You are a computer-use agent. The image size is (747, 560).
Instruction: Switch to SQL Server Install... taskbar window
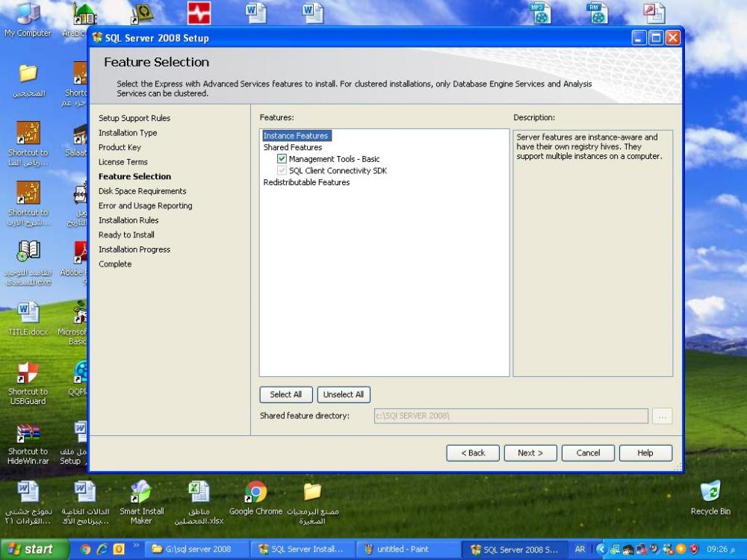click(303, 550)
